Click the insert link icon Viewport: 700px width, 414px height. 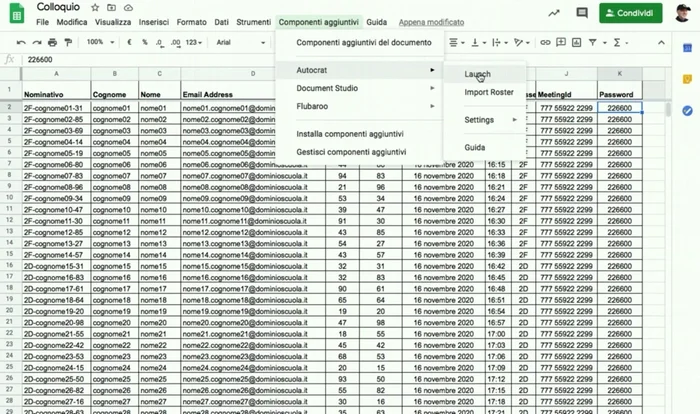545,43
